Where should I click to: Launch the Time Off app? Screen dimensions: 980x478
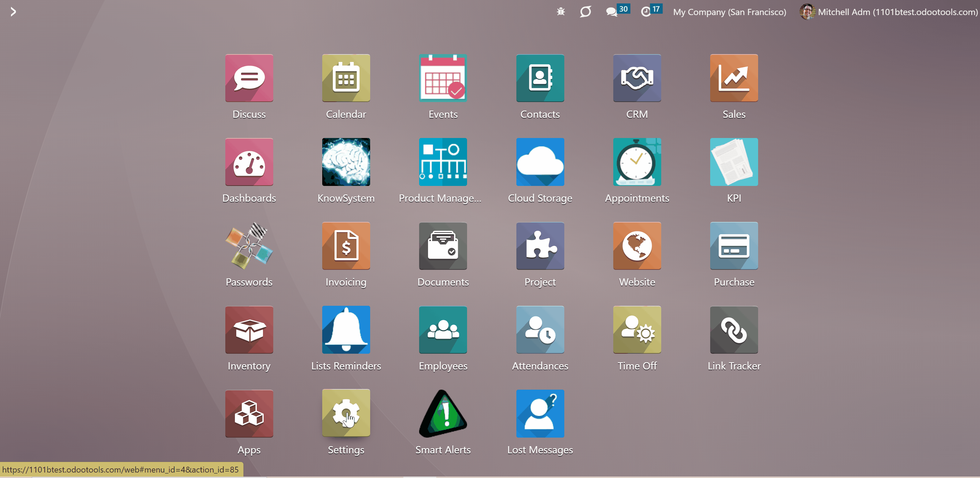637,330
